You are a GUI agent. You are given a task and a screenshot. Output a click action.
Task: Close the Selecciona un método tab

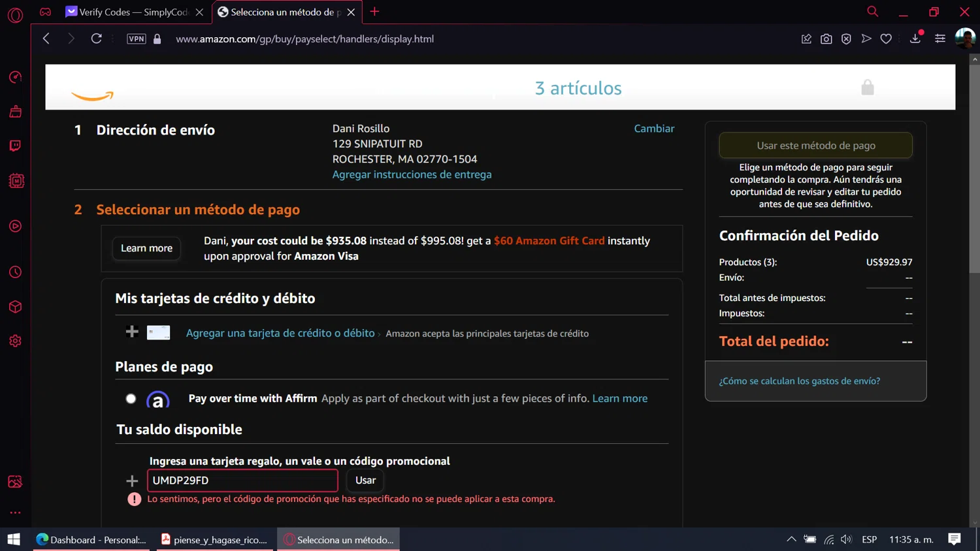pos(351,12)
